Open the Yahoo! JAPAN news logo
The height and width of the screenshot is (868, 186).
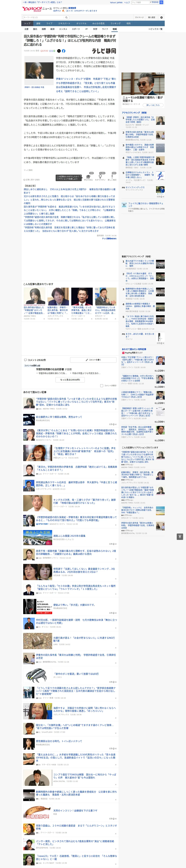pos(37,9)
